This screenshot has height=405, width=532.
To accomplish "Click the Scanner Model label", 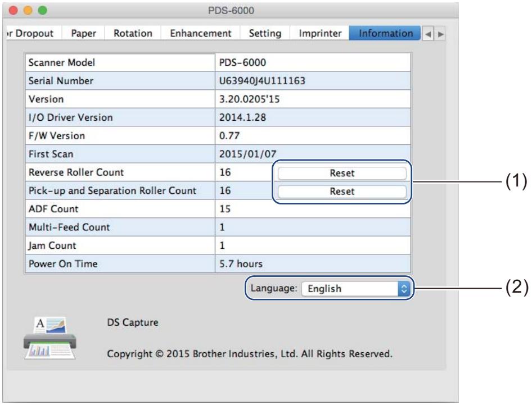I will (x=62, y=62).
